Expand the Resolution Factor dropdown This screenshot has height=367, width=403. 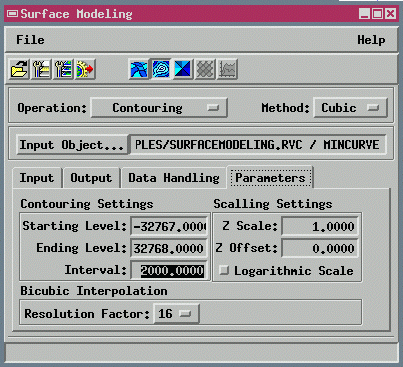[176, 314]
